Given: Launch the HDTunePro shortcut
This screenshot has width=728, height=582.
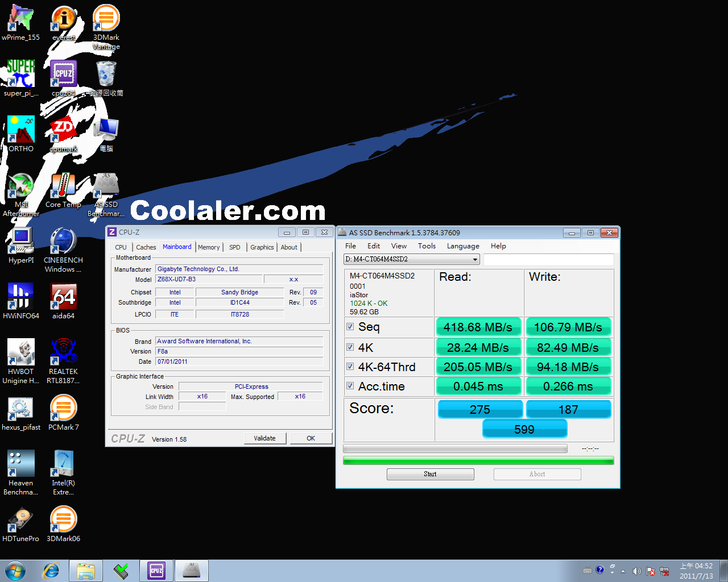Looking at the screenshot, I should pyautogui.click(x=21, y=524).
